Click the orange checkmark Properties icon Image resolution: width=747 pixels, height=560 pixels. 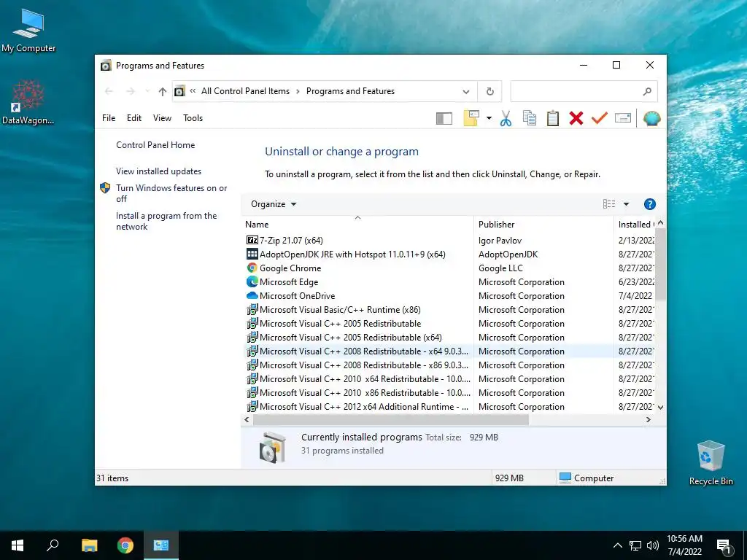[600, 117]
